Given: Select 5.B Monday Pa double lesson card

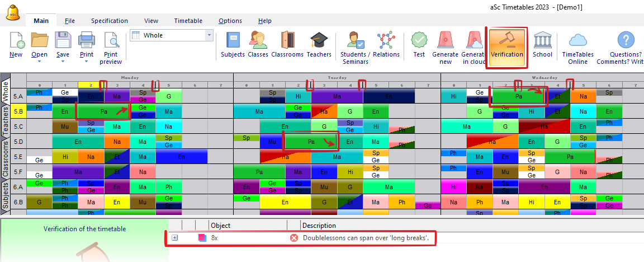Looking at the screenshot, I should [103, 111].
